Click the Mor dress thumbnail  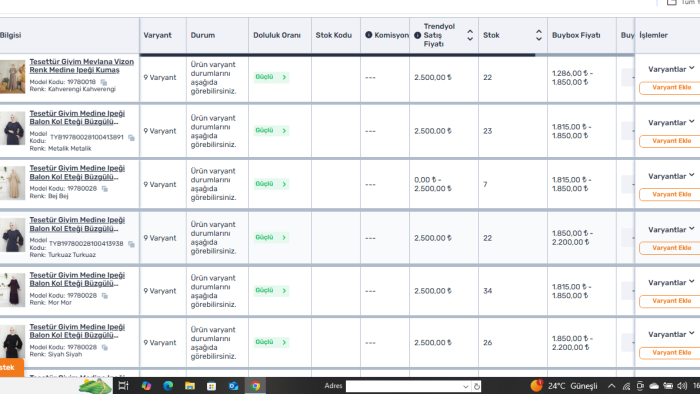(x=12, y=290)
